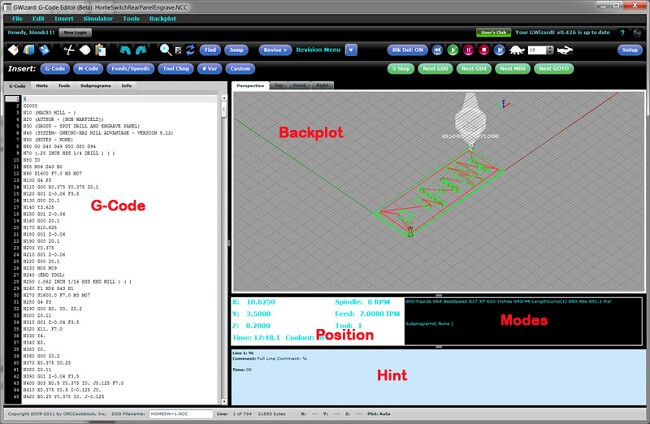
Task: Toggle the Blk Del: ON button
Action: 407,50
